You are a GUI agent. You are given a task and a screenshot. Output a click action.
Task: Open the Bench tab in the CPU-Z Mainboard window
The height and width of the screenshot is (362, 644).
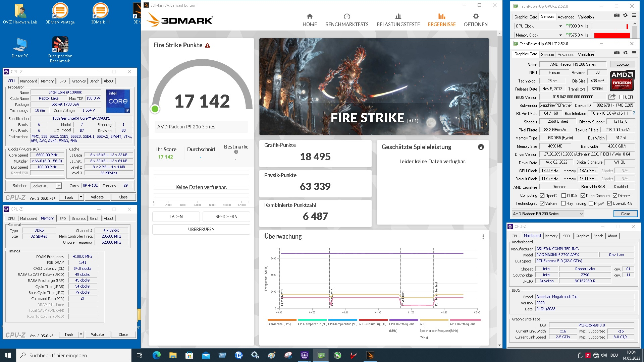pos(598,236)
